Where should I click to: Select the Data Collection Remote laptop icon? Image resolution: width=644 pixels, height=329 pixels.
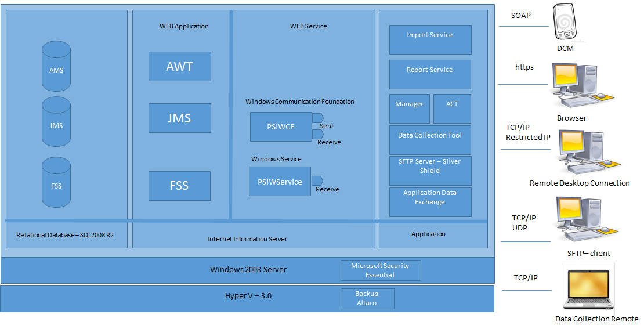click(x=588, y=290)
